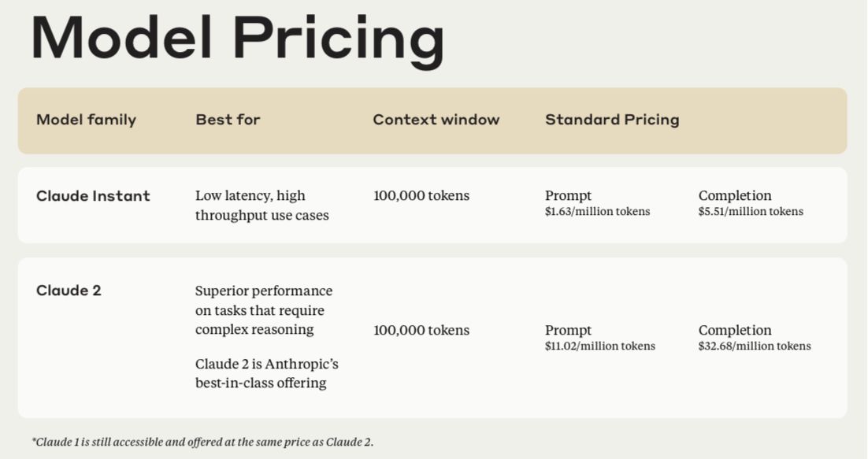Select the "Model family" column header

coord(86,120)
